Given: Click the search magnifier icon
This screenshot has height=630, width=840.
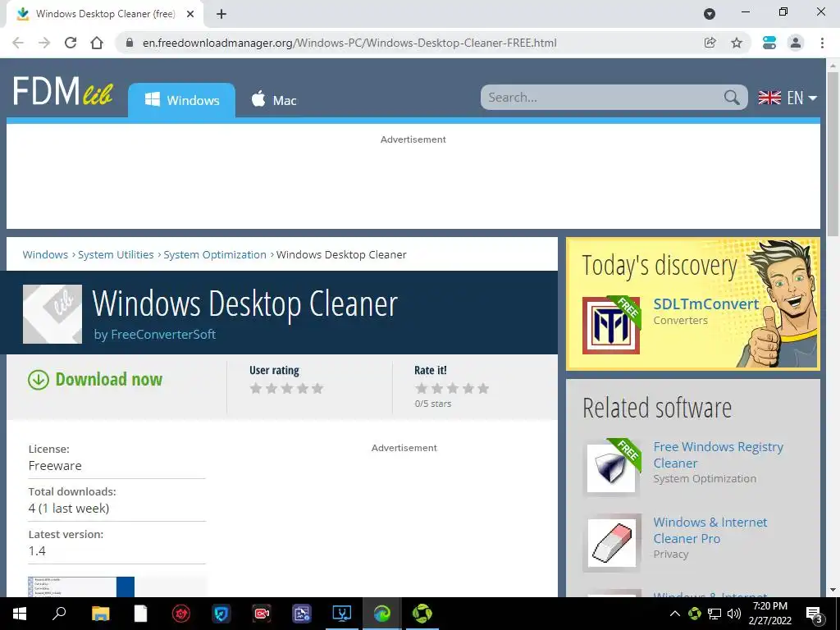Looking at the screenshot, I should [731, 98].
